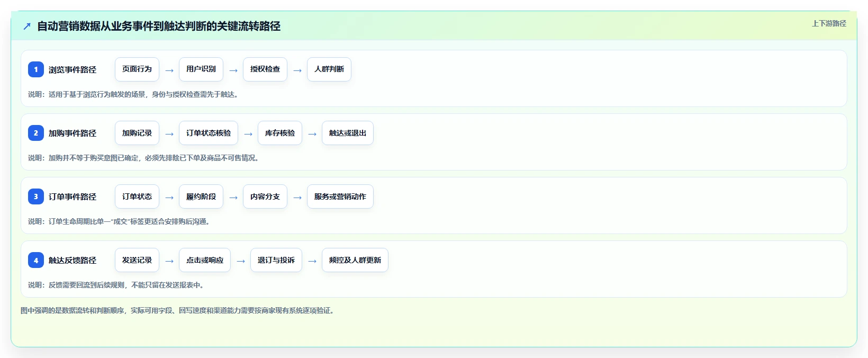This screenshot has width=868, height=358.
Task: Click the 订单状态核验 step box
Action: coord(209,133)
